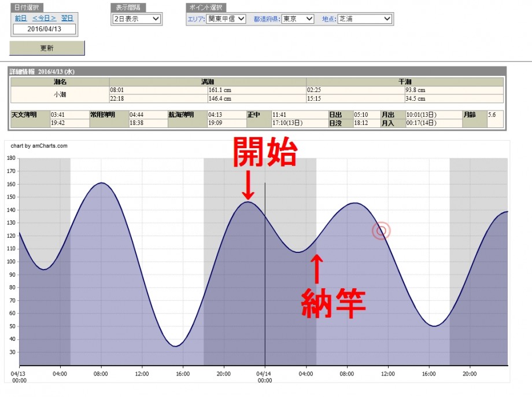
Task: Click the 月齢 value 5.6 cell
Action: pyautogui.click(x=495, y=115)
